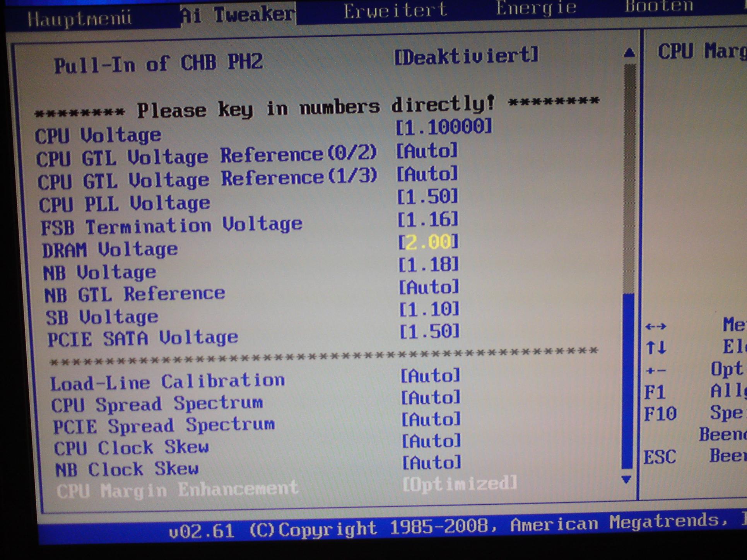
Task: Open the Energie menu tab
Action: tap(536, 9)
